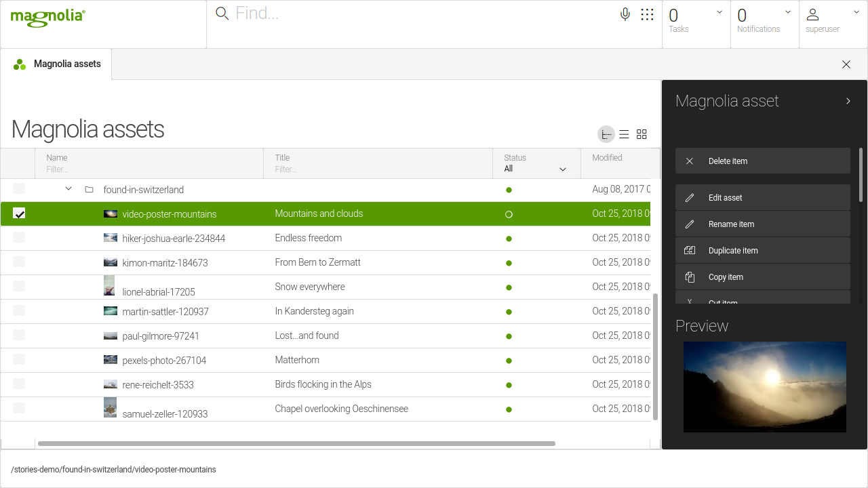This screenshot has height=488, width=868.
Task: Switch to list view icon
Action: point(624,134)
